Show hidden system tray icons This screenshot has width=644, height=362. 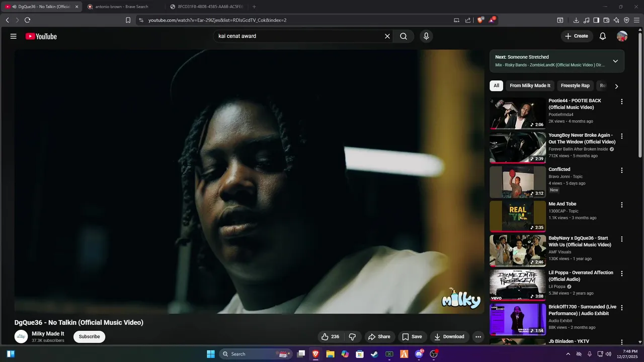[568, 354]
